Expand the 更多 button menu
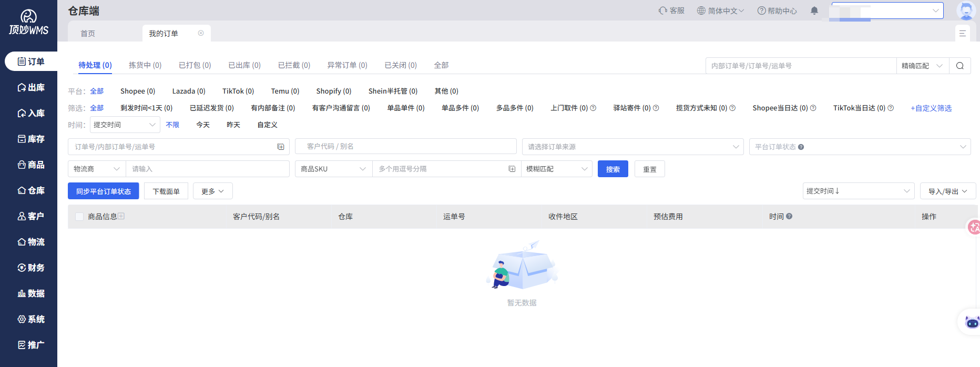 click(x=212, y=191)
